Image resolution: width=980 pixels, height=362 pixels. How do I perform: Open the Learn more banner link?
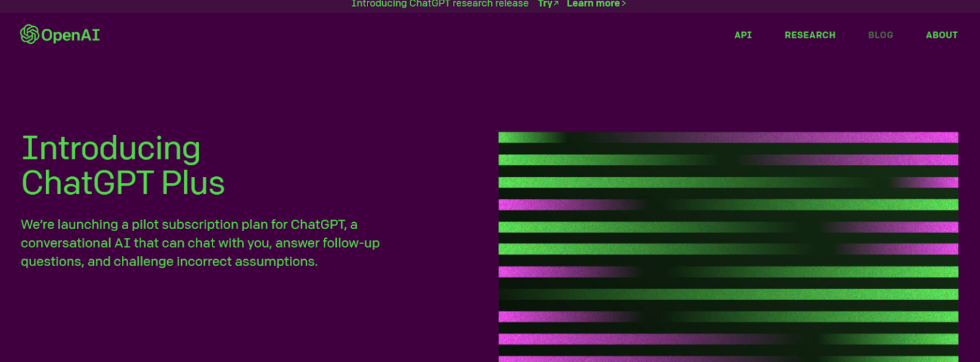pyautogui.click(x=593, y=4)
